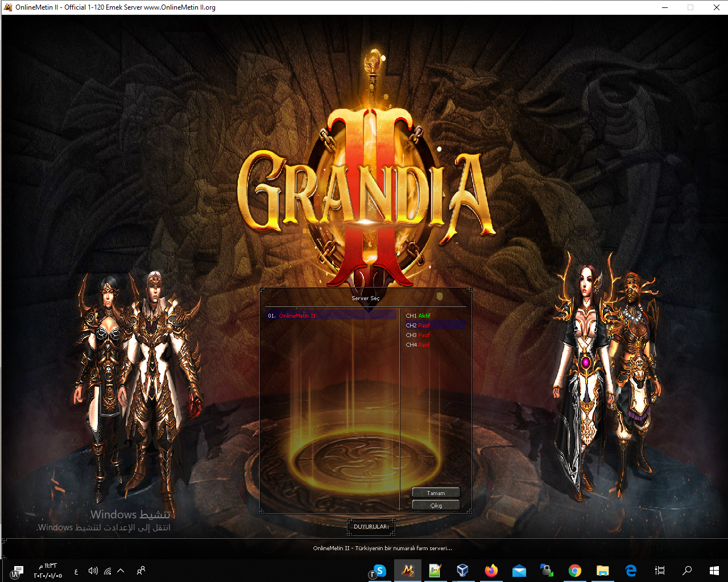Choose channel CH4 in the channel list
Screen dimensions: 728x582
coord(435,344)
